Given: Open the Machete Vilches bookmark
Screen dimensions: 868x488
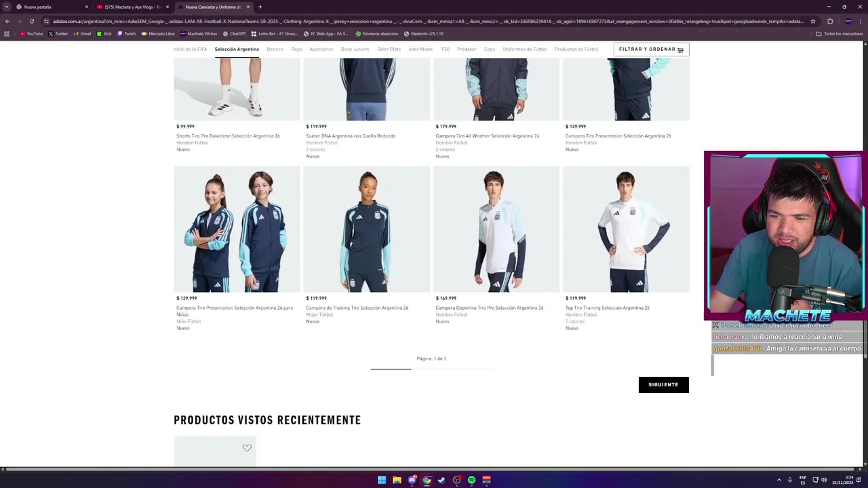Looking at the screenshot, I should point(199,33).
